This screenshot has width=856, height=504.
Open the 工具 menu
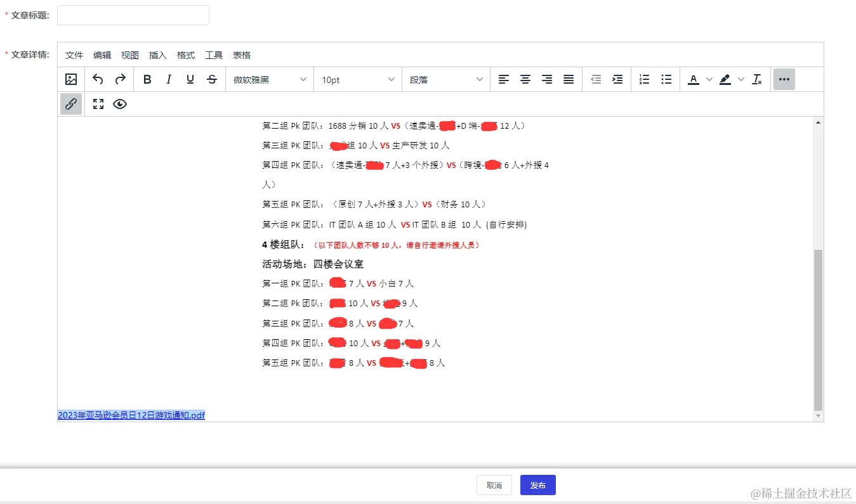pyautogui.click(x=214, y=55)
